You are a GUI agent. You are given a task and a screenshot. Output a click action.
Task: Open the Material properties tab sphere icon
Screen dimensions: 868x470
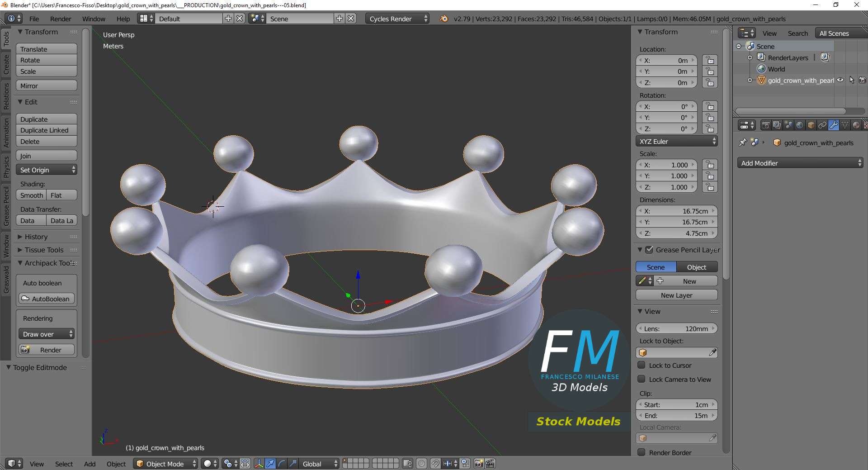[856, 125]
